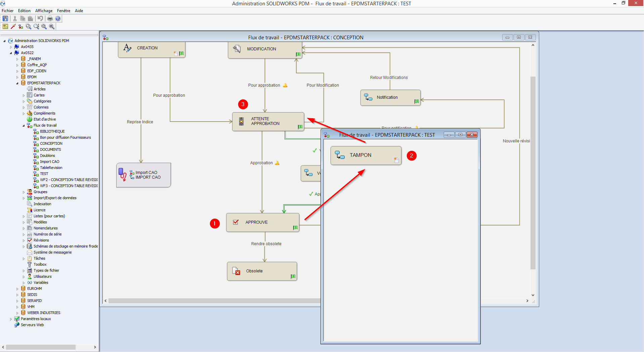Click the Undo arrow icon
The height and width of the screenshot is (352, 644).
pyautogui.click(x=40, y=18)
